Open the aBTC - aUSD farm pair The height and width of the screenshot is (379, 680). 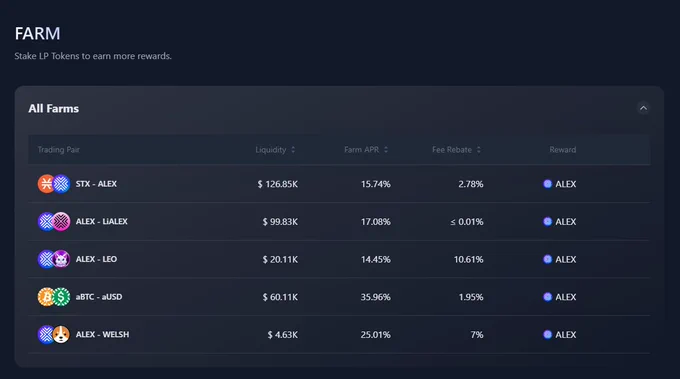(x=99, y=297)
